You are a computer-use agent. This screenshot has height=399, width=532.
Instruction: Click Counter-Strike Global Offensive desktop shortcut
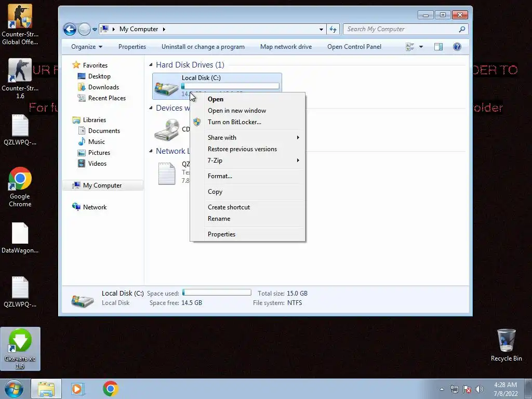[x=20, y=24]
